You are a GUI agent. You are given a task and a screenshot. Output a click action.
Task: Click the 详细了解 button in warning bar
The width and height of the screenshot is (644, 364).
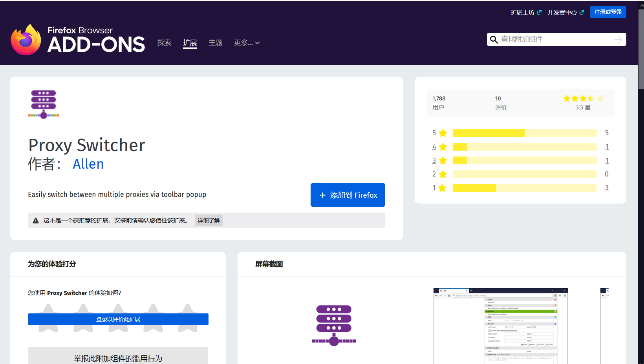coord(209,220)
